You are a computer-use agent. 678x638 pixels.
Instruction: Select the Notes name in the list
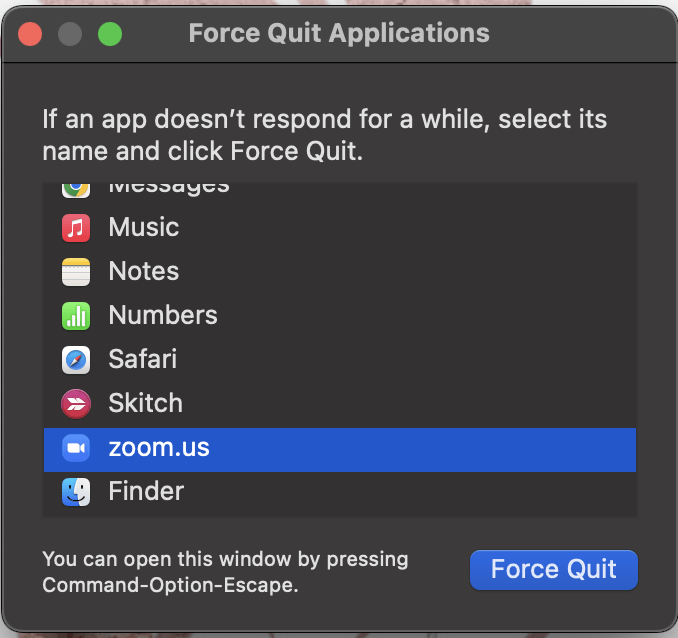coord(144,271)
